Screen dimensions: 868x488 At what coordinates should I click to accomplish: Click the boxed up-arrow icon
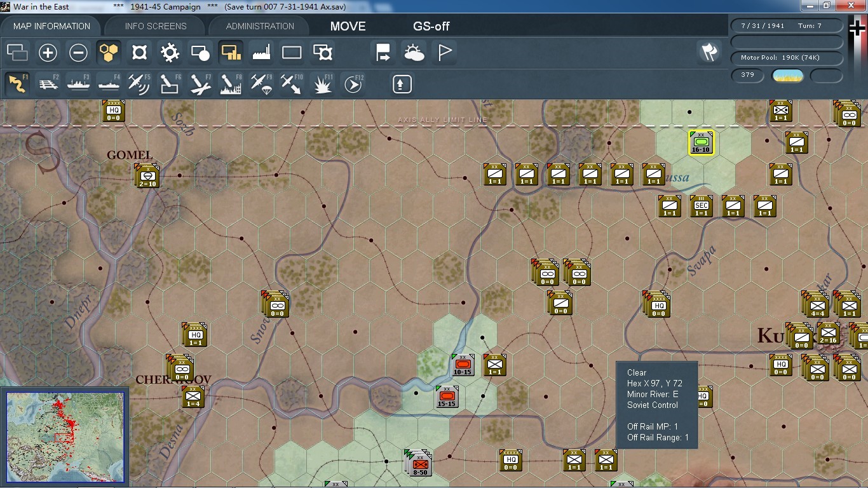[x=402, y=84]
